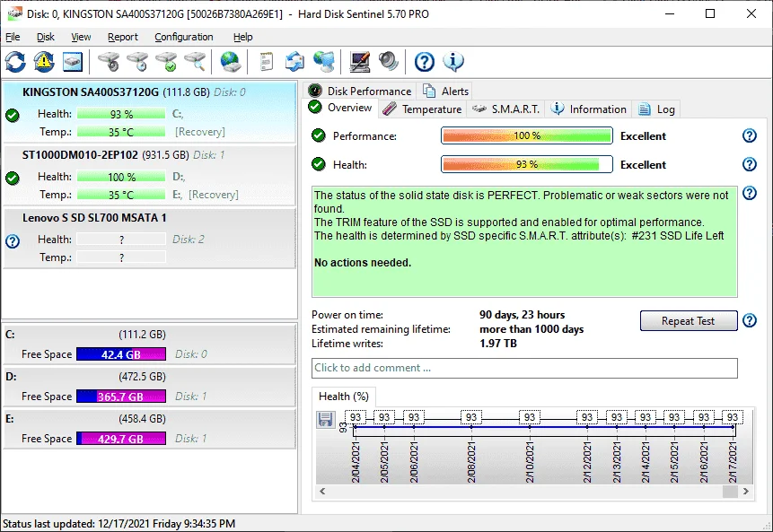This screenshot has width=773, height=532.
Task: Click the speaker sound toolbar icon
Action: tap(388, 62)
